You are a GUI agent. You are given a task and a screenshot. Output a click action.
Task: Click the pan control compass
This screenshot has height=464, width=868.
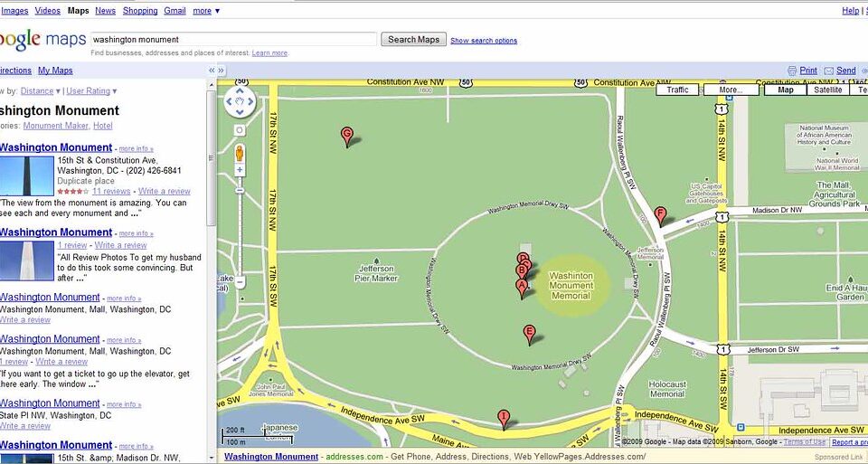tap(240, 102)
